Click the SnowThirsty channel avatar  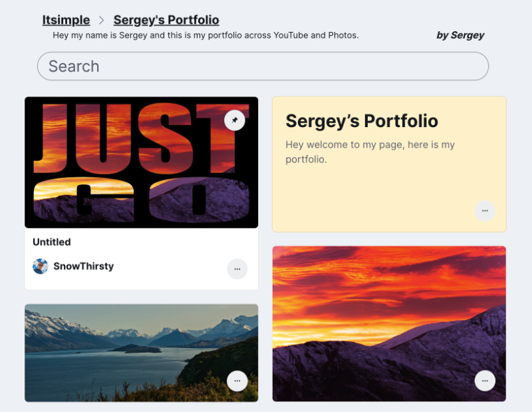(x=41, y=266)
